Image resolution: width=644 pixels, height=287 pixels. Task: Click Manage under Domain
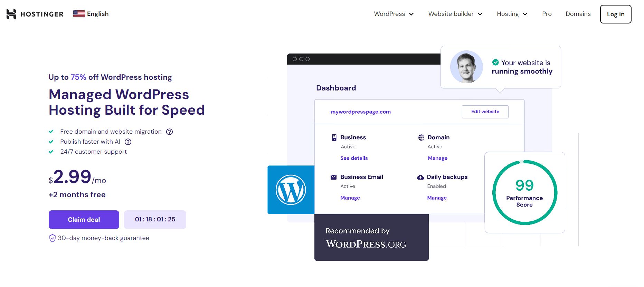[x=437, y=158]
